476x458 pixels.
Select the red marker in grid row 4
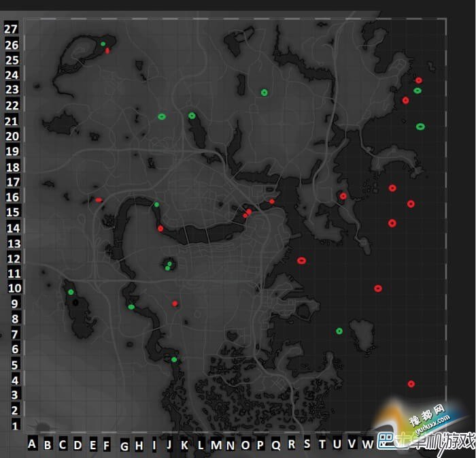pyautogui.click(x=411, y=384)
